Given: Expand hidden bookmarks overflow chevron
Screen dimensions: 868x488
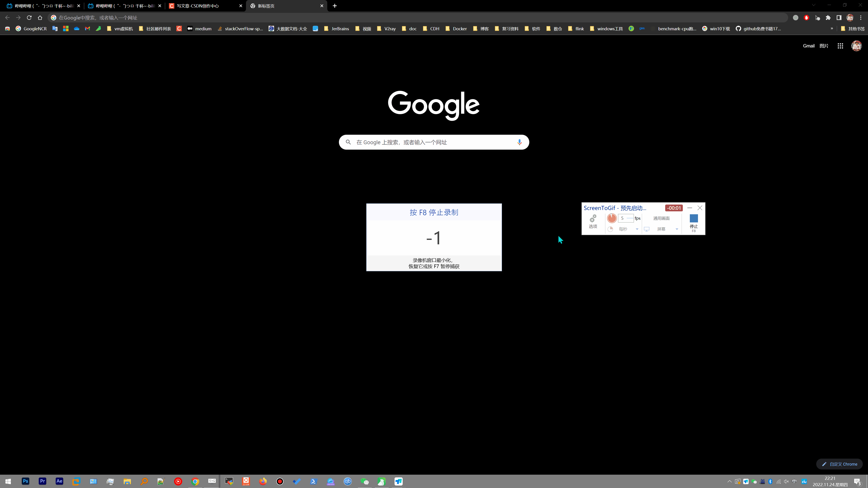Looking at the screenshot, I should pyautogui.click(x=832, y=29).
